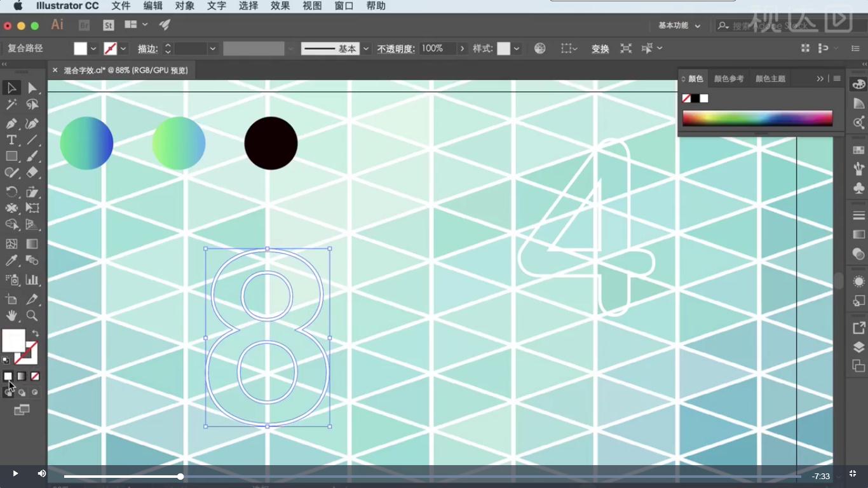Open the Symbols panel club icon
Image resolution: width=868 pixels, height=488 pixels.
click(x=859, y=188)
